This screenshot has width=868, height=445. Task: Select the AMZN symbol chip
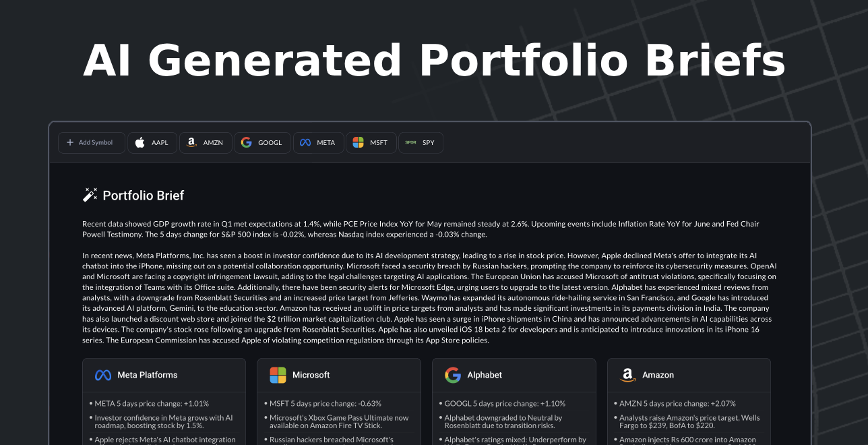coord(206,143)
